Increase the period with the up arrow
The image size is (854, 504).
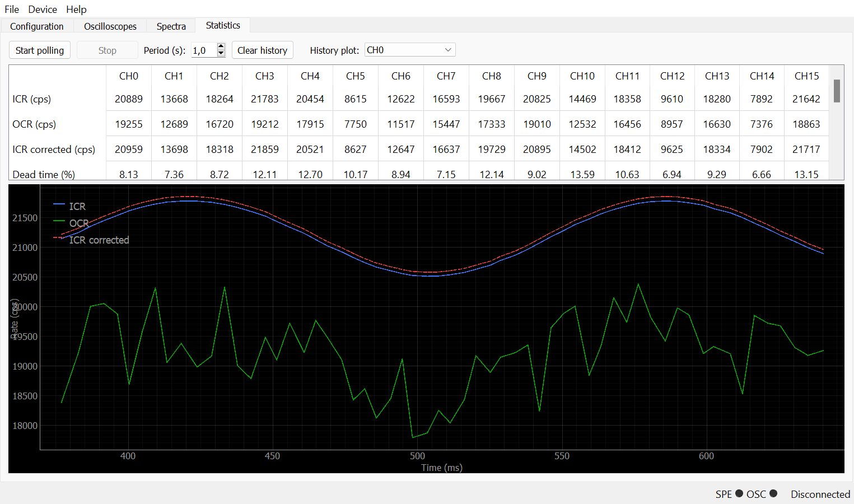click(221, 46)
